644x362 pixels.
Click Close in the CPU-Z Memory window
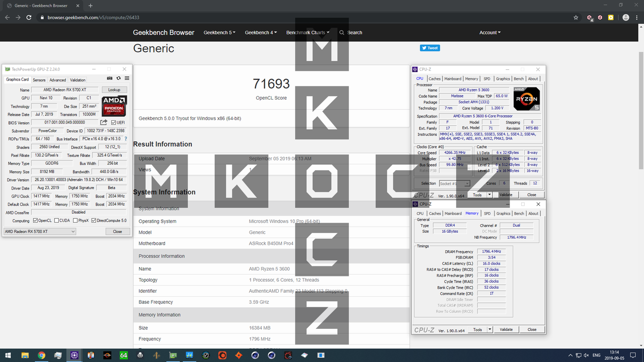coord(532,330)
